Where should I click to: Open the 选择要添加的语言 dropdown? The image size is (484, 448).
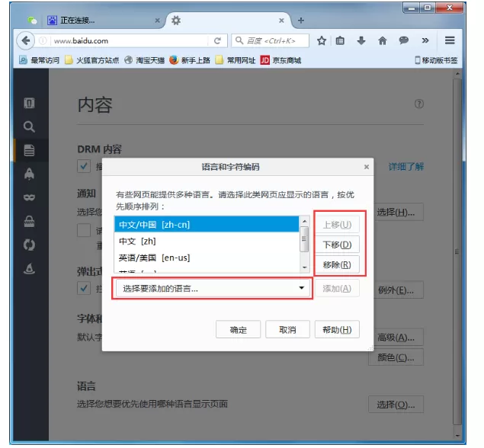(x=213, y=289)
